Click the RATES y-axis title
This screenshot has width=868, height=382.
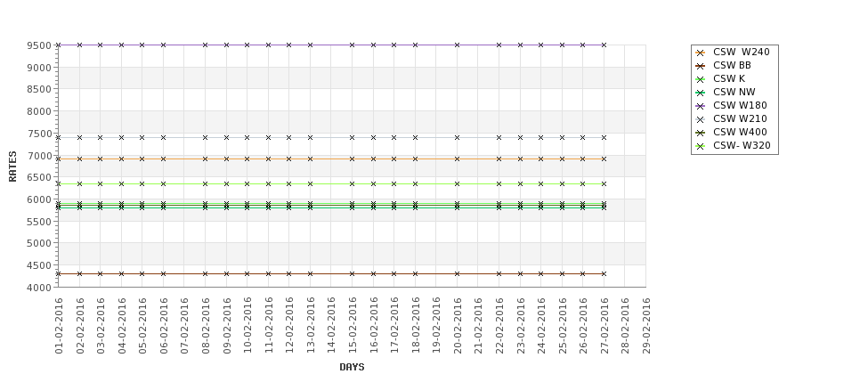12,167
